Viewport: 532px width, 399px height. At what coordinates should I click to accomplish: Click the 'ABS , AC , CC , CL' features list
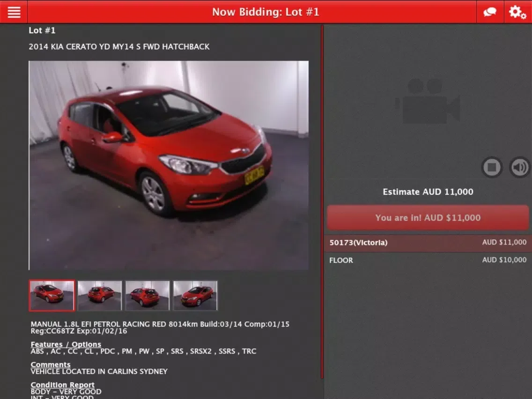(143, 351)
